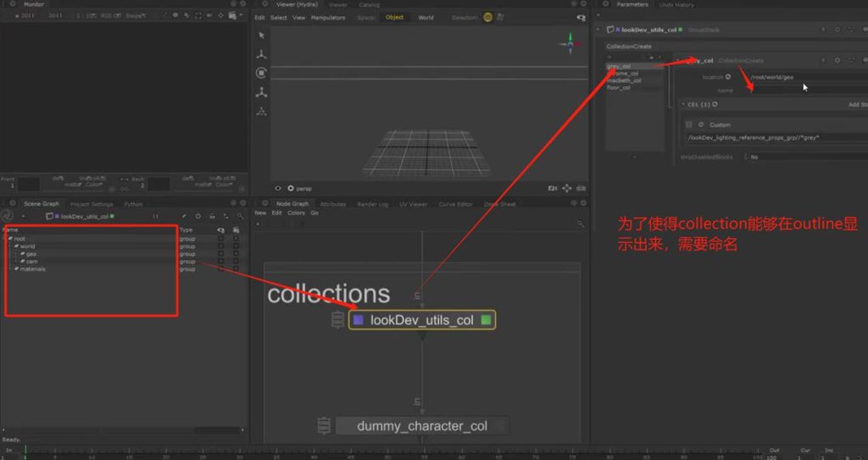Open the stripDisabledBlocks No dropdown

point(754,157)
